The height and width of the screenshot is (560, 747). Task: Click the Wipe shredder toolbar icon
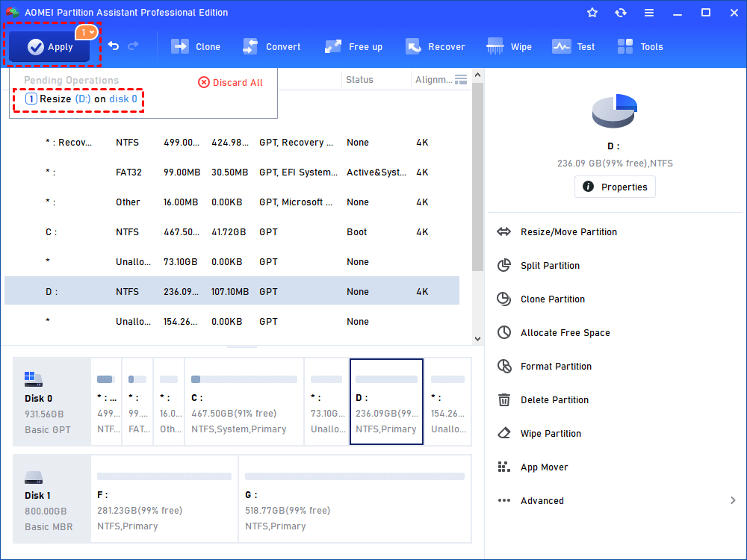click(495, 46)
